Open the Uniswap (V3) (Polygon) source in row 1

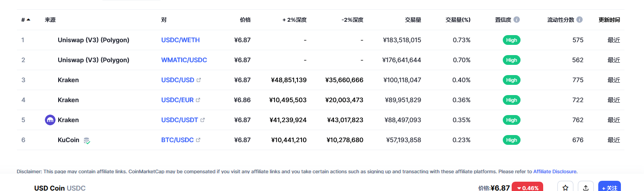(x=93, y=40)
